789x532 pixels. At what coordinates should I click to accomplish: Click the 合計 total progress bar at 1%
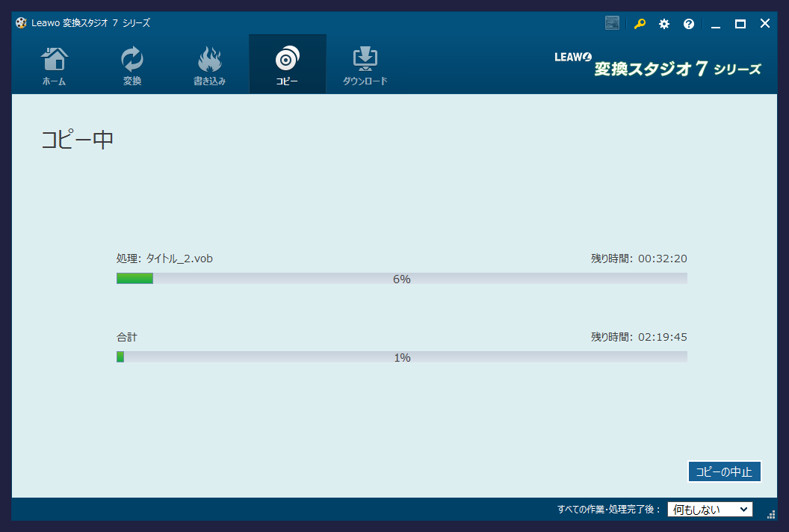(x=401, y=357)
